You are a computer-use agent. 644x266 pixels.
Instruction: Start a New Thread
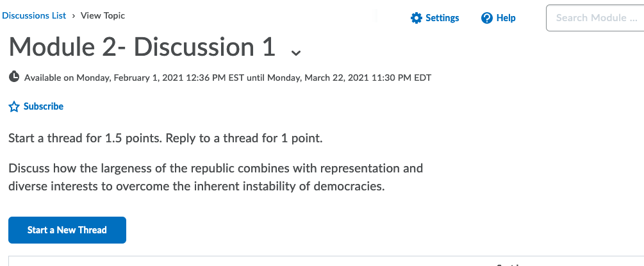click(x=67, y=230)
